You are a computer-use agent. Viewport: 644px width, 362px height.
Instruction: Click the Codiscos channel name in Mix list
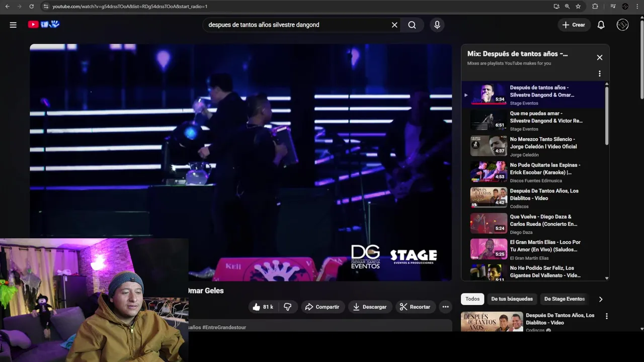519,207
